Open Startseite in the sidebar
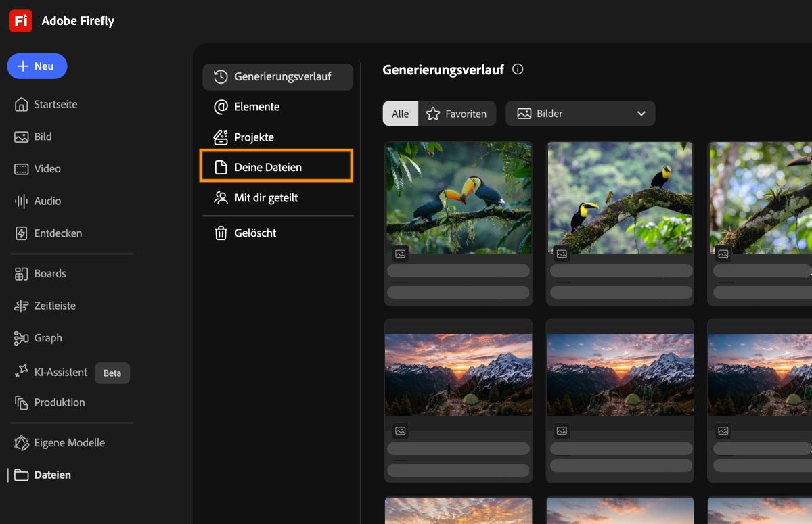812x524 pixels. point(46,104)
